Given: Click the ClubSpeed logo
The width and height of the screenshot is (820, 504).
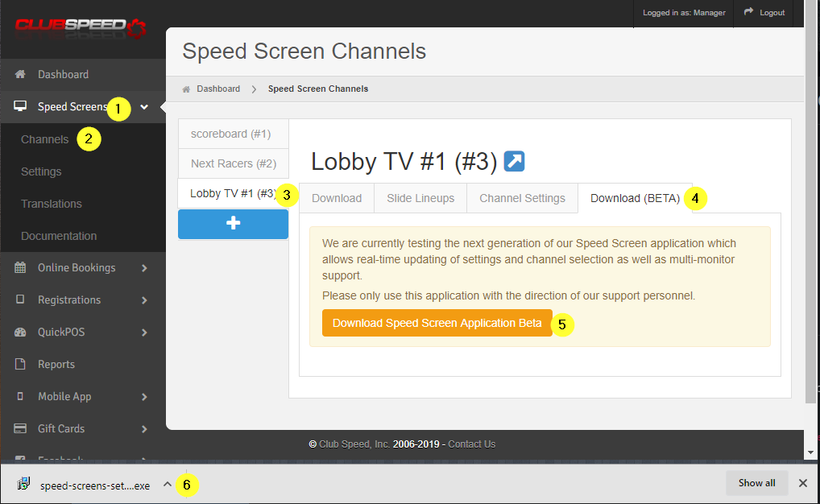Looking at the screenshot, I should pos(81,27).
